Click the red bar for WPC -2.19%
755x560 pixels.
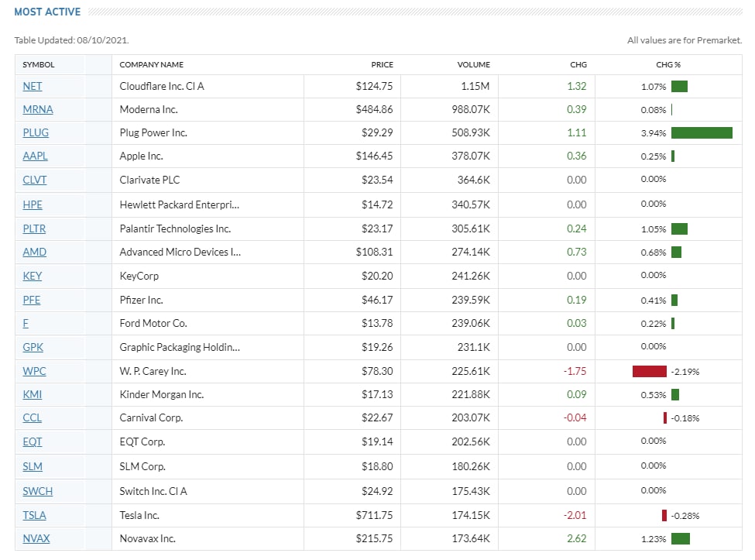(650, 371)
